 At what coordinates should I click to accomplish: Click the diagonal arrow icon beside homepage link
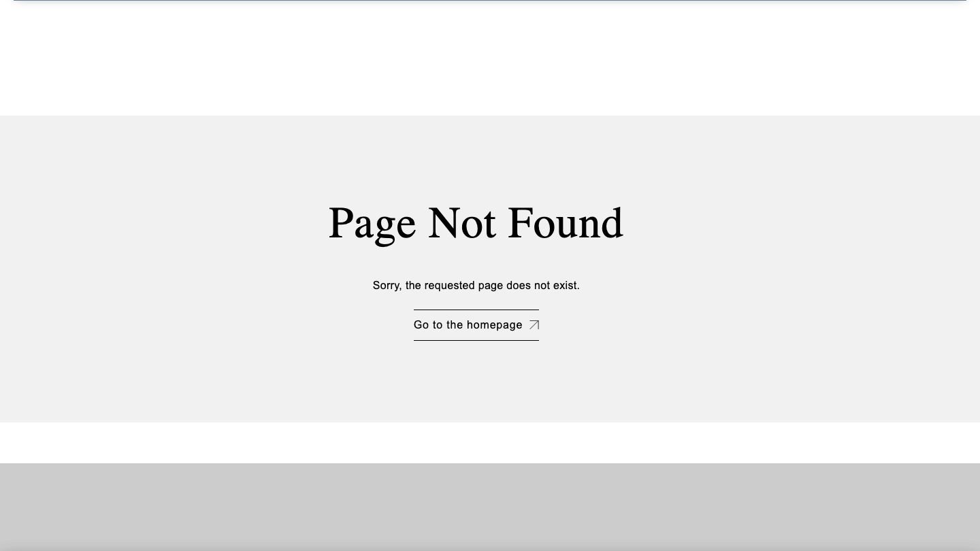[x=534, y=325]
